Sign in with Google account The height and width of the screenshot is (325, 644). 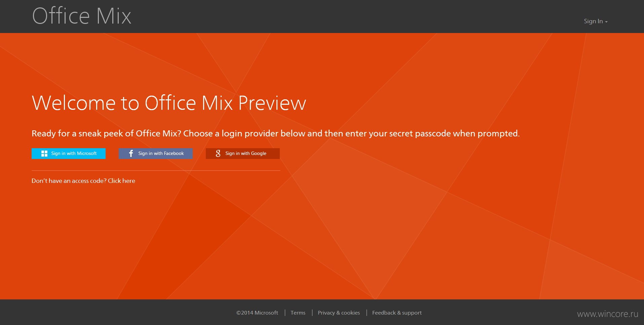click(x=243, y=154)
